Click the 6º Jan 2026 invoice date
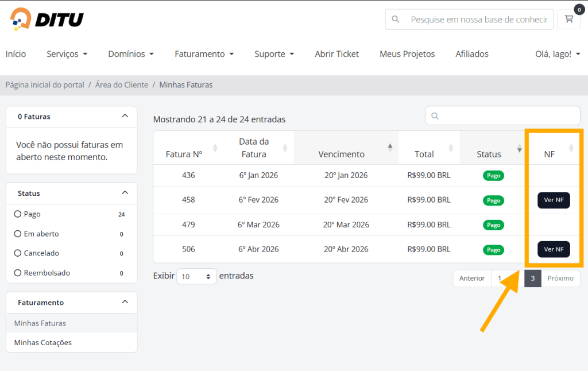This screenshot has height=371, width=588. point(258,175)
